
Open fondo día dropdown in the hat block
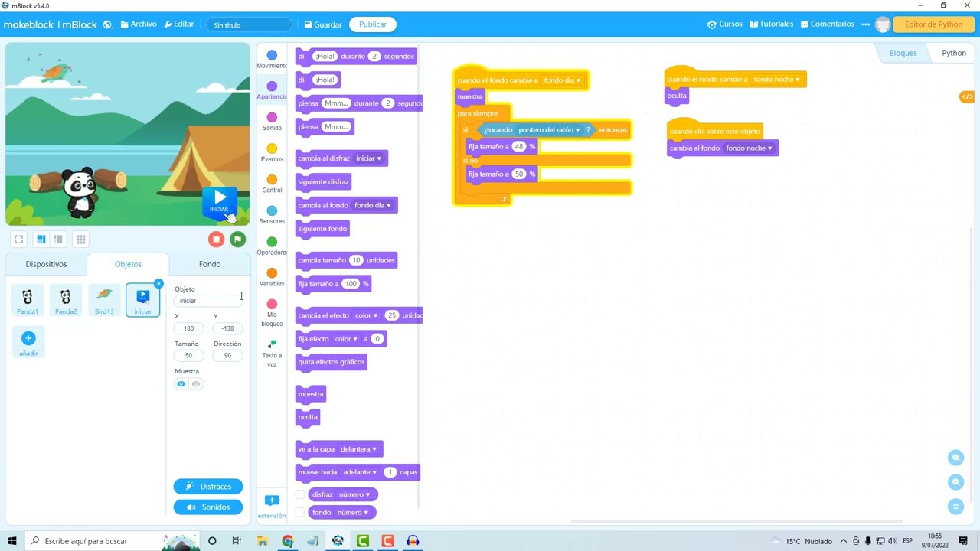coord(563,80)
